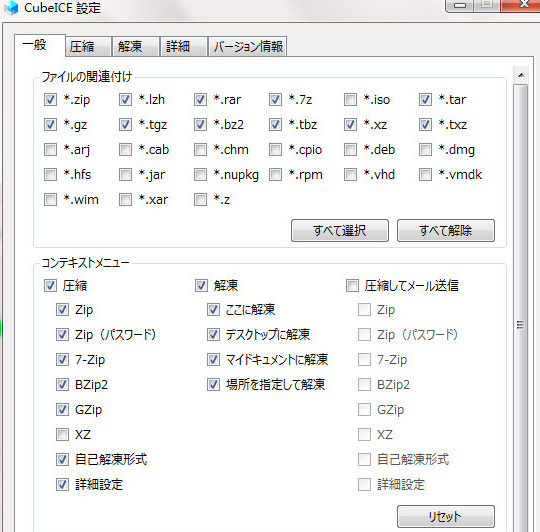Select the 一般 tab
This screenshot has width=540, height=532.
(40, 45)
